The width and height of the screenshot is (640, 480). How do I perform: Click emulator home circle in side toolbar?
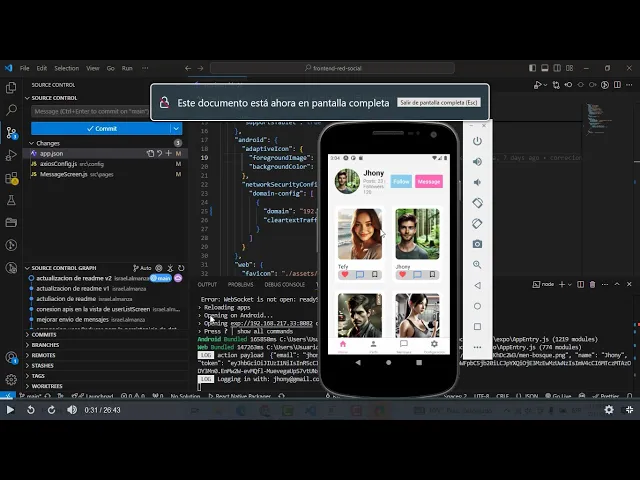[x=477, y=306]
